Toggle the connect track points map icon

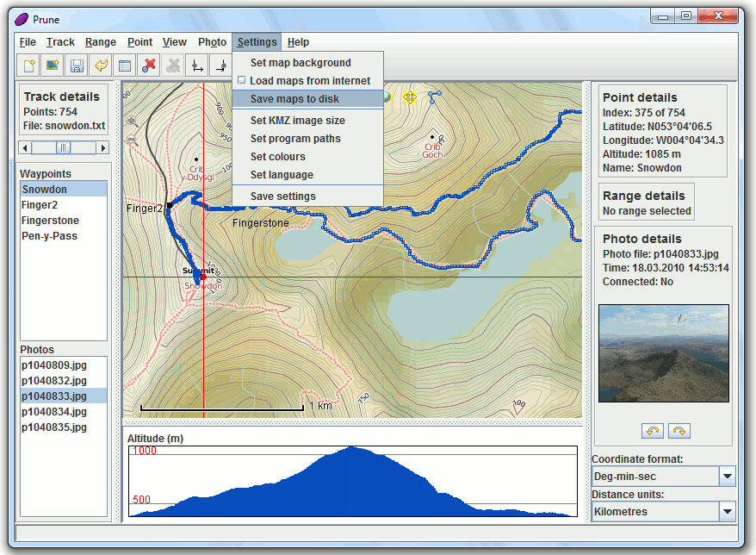pos(435,97)
